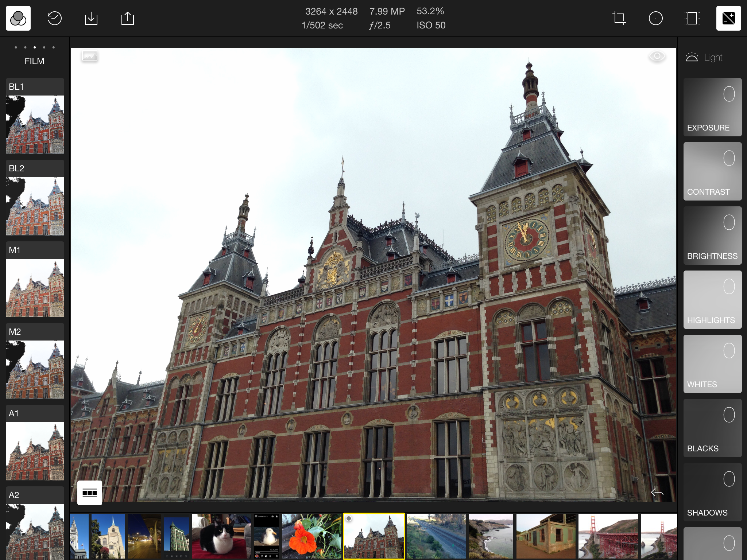Image resolution: width=747 pixels, height=560 pixels.
Task: Click the 7.99 MP megapixel readout
Action: 387,11
